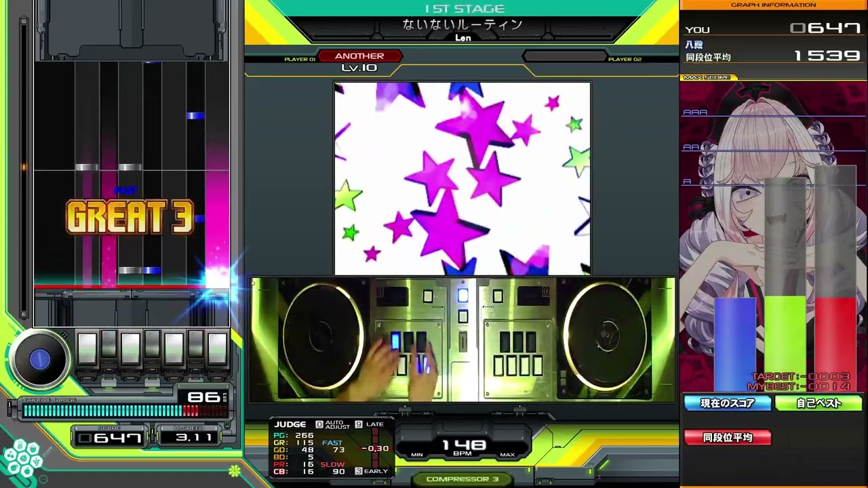868x488 pixels.
Task: Click the 86 percent gauge readout
Action: (204, 397)
